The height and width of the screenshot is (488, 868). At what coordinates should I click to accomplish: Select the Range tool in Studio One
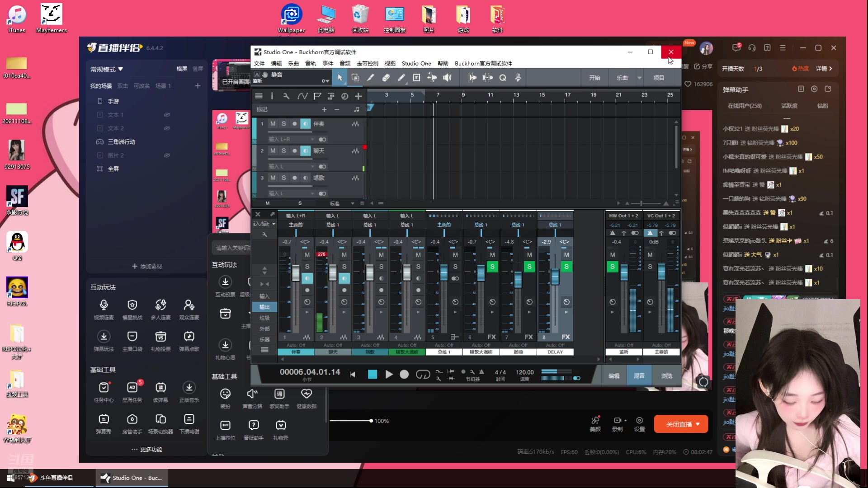[355, 78]
